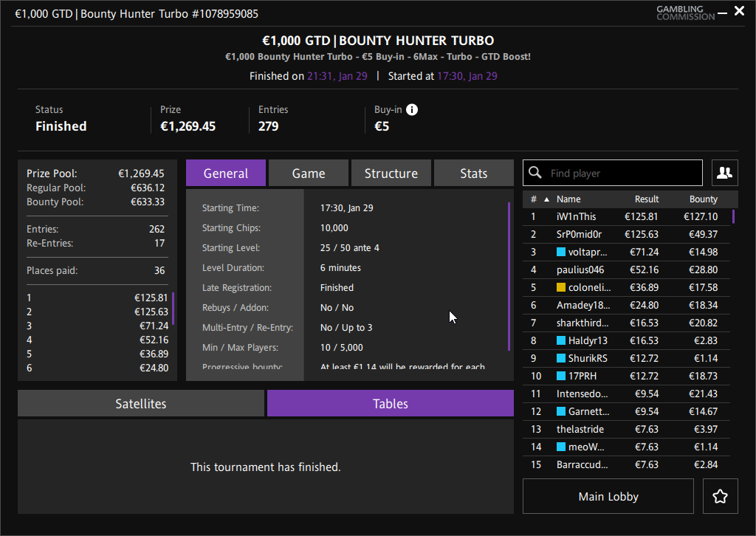The height and width of the screenshot is (536, 756).
Task: Click the blue flag next to Garnett...
Action: (x=561, y=411)
